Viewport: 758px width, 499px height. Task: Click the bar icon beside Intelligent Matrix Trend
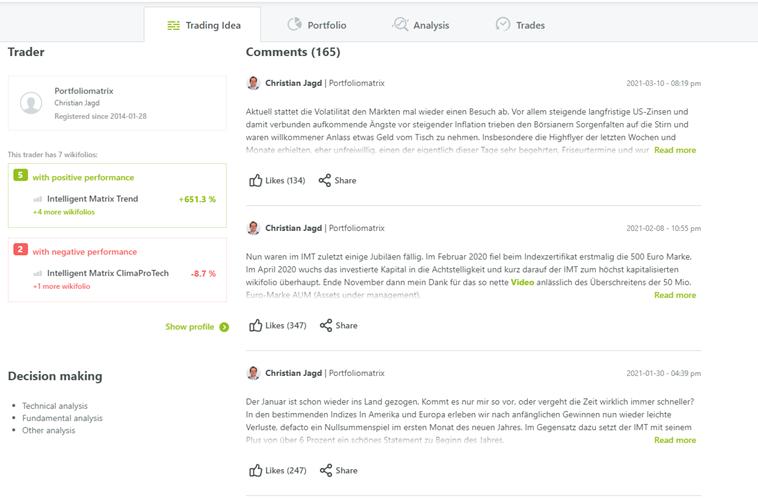point(38,199)
